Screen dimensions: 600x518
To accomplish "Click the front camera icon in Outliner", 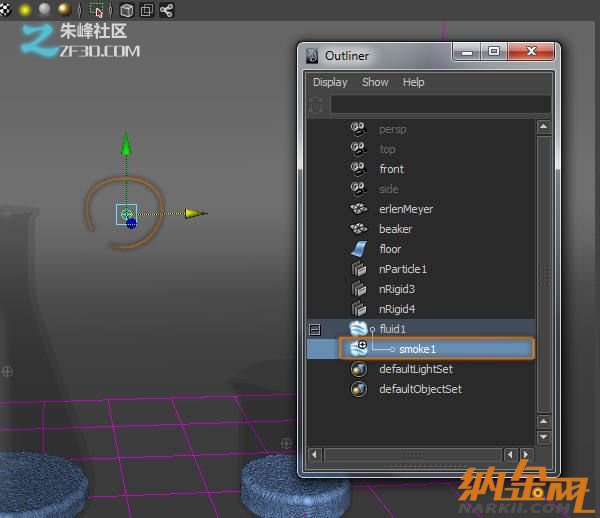I will [x=359, y=169].
